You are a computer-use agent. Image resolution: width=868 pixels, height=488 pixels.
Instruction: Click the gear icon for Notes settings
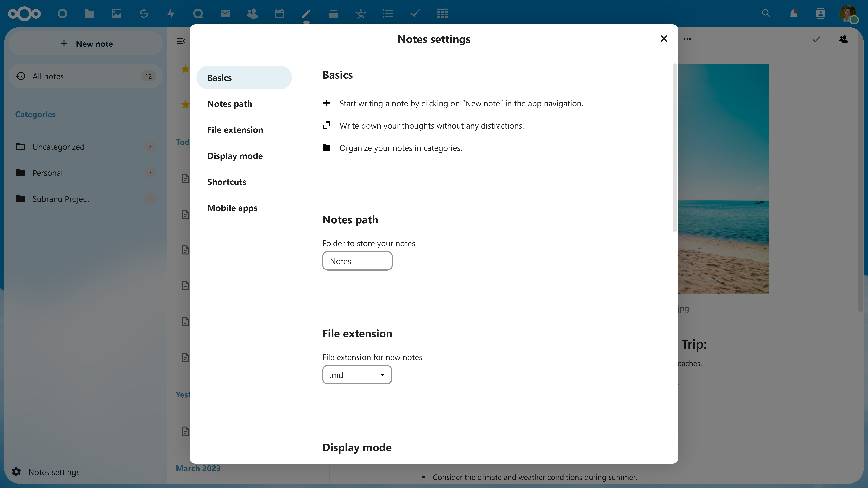16,472
